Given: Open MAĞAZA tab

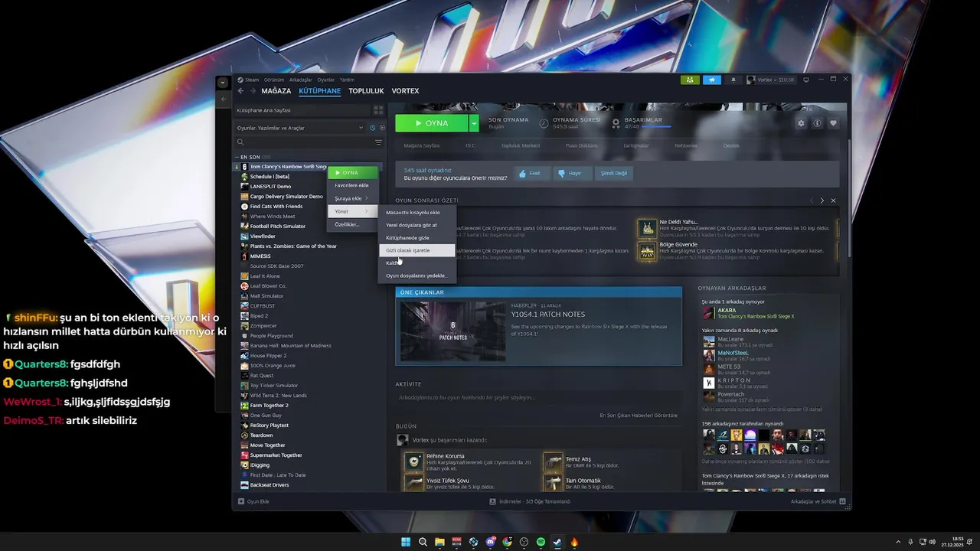Looking at the screenshot, I should pos(276,91).
